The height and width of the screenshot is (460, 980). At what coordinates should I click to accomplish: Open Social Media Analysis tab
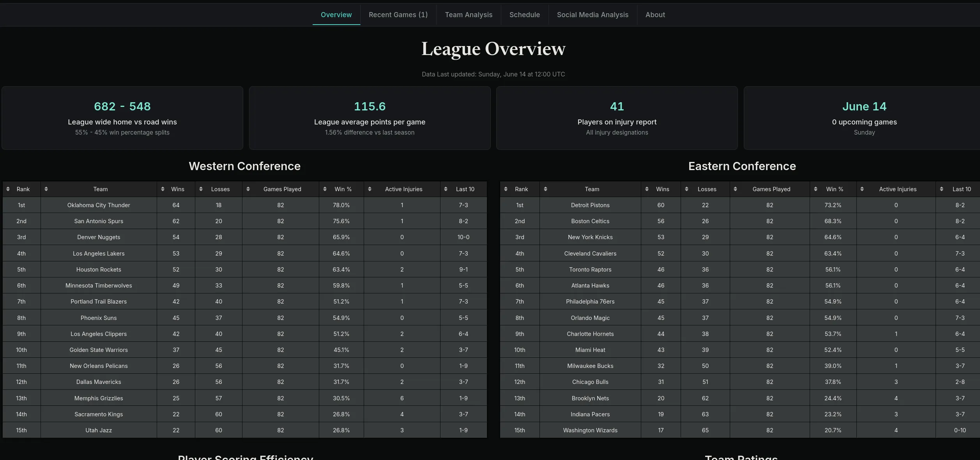[x=593, y=15]
